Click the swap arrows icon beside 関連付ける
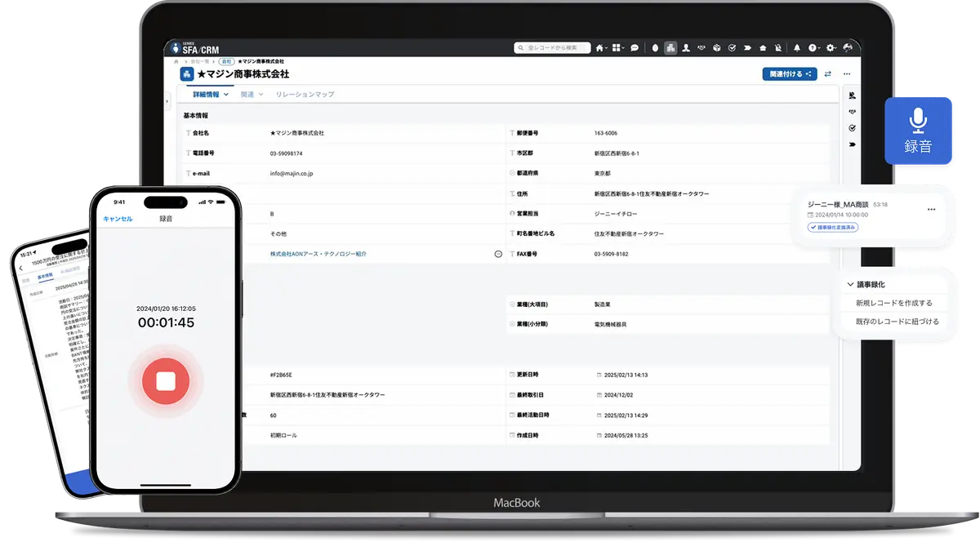 tap(828, 74)
